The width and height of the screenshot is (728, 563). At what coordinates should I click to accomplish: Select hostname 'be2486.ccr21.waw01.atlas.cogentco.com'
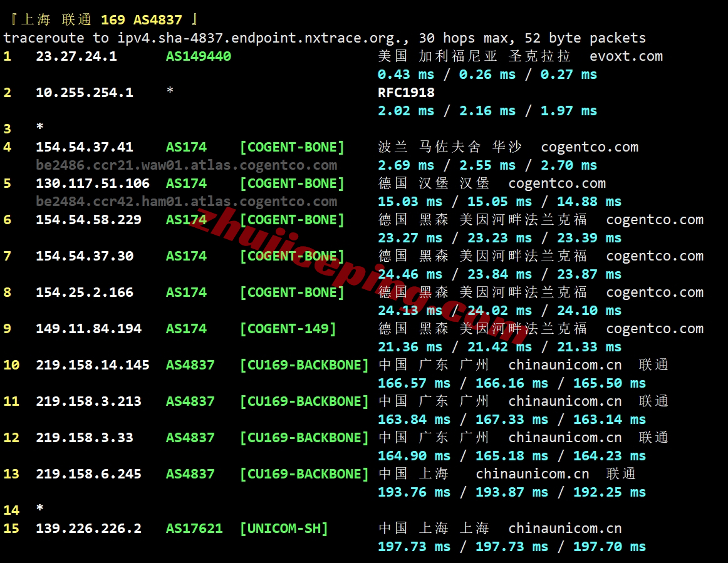coord(187,165)
